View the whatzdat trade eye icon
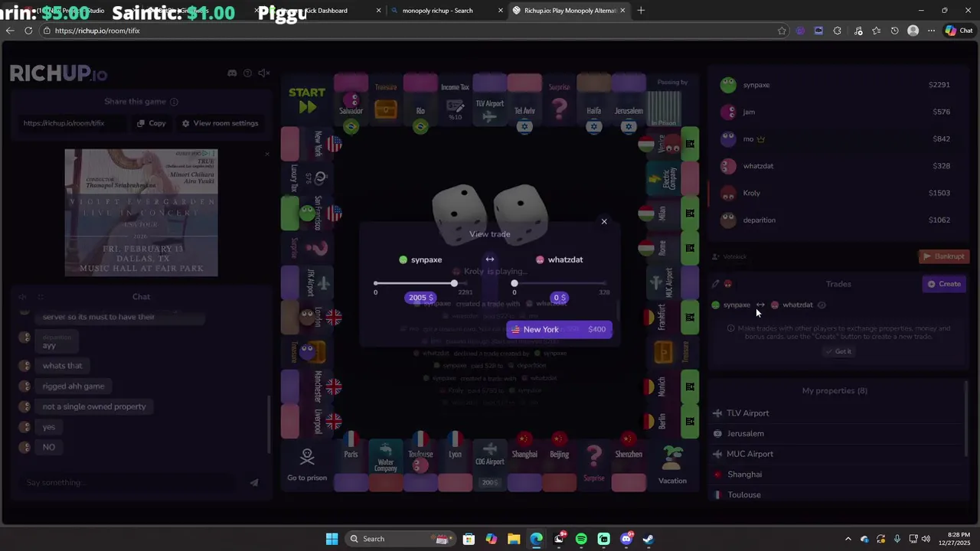 tap(822, 305)
